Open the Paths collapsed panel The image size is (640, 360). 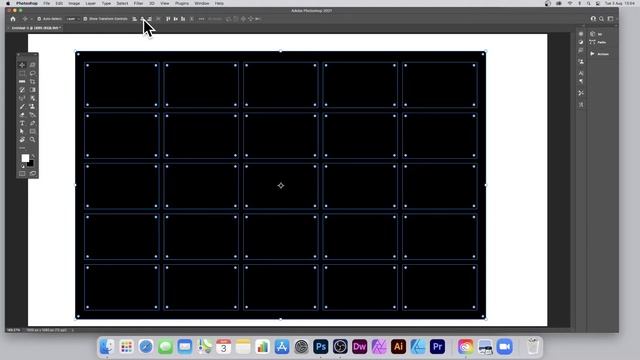coord(598,42)
